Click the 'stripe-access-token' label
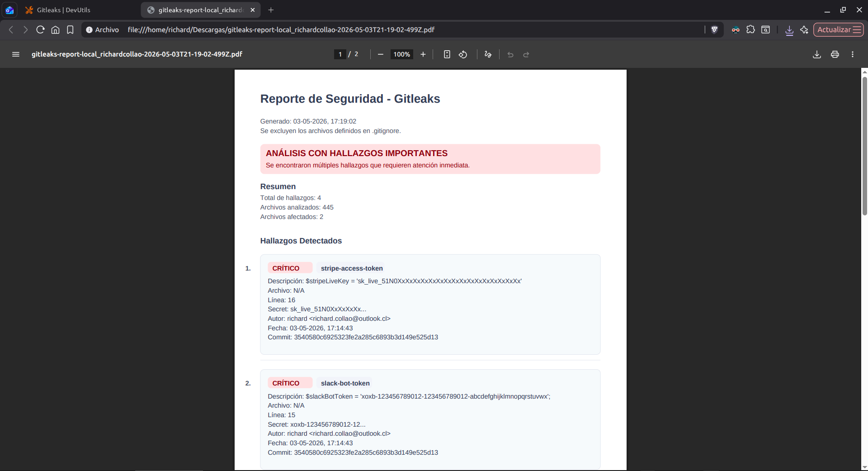Viewport: 868px width, 471px height. 351,268
